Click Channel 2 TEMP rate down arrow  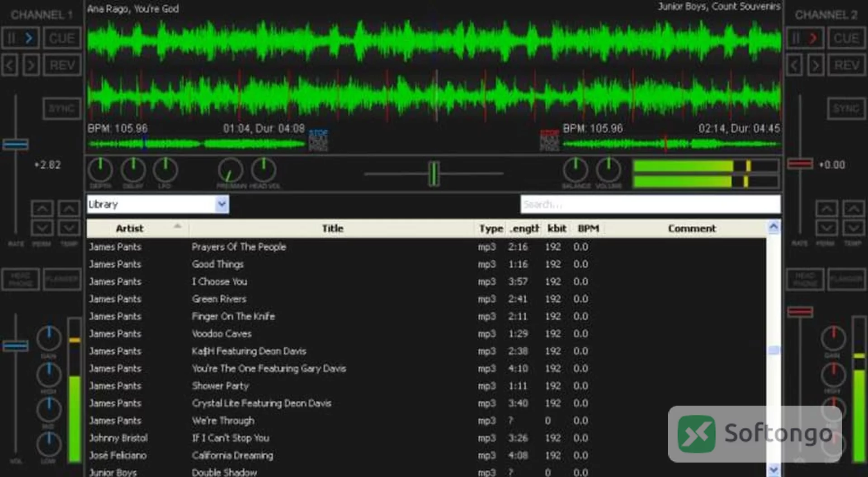[x=854, y=228]
